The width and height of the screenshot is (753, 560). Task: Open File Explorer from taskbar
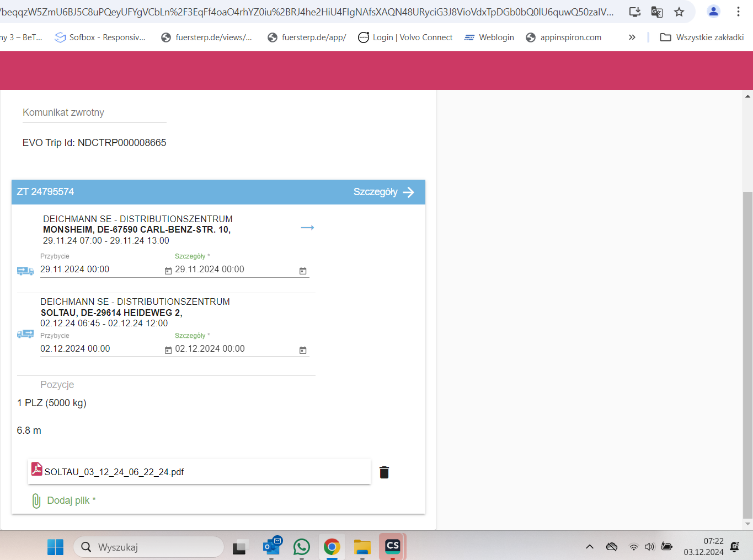coord(362,547)
